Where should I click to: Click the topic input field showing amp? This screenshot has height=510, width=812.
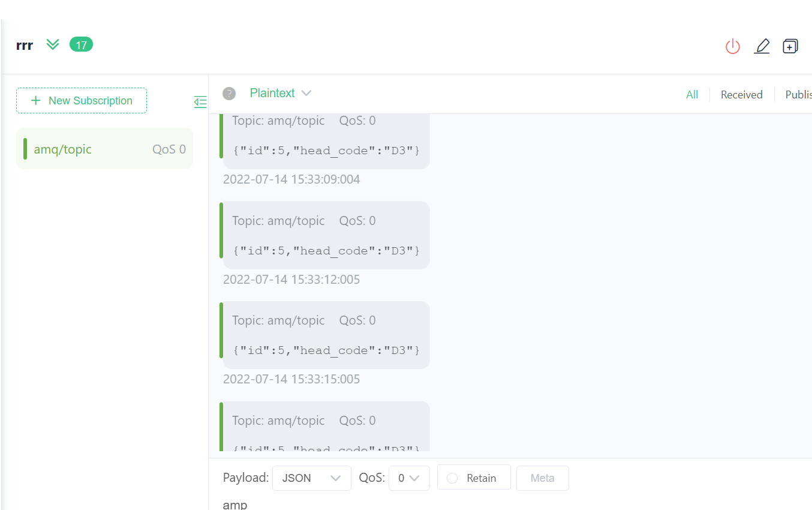coord(234,504)
